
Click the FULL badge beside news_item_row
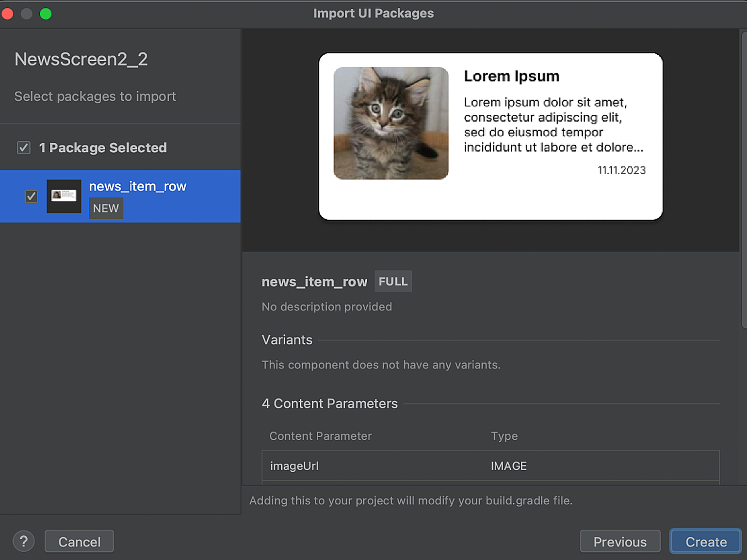393,281
